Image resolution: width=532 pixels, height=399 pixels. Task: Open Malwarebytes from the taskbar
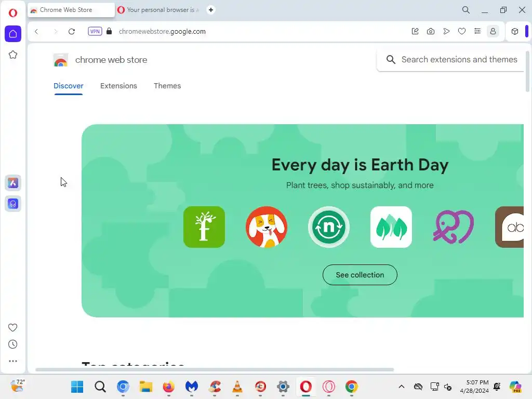[x=192, y=387]
